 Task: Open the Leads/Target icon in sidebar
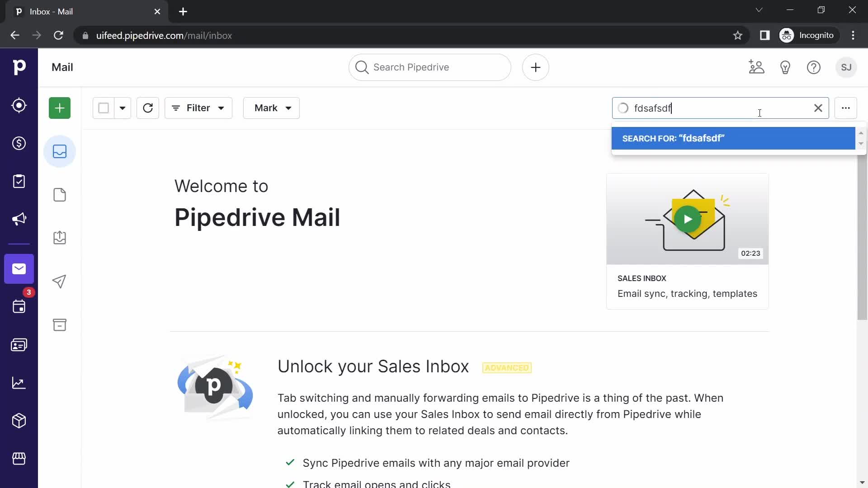(19, 106)
